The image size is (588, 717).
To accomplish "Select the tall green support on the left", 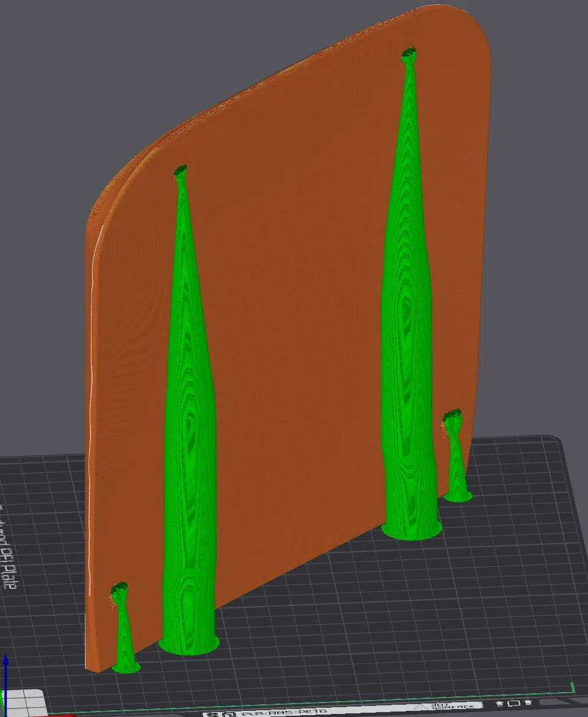I will 189,411.
